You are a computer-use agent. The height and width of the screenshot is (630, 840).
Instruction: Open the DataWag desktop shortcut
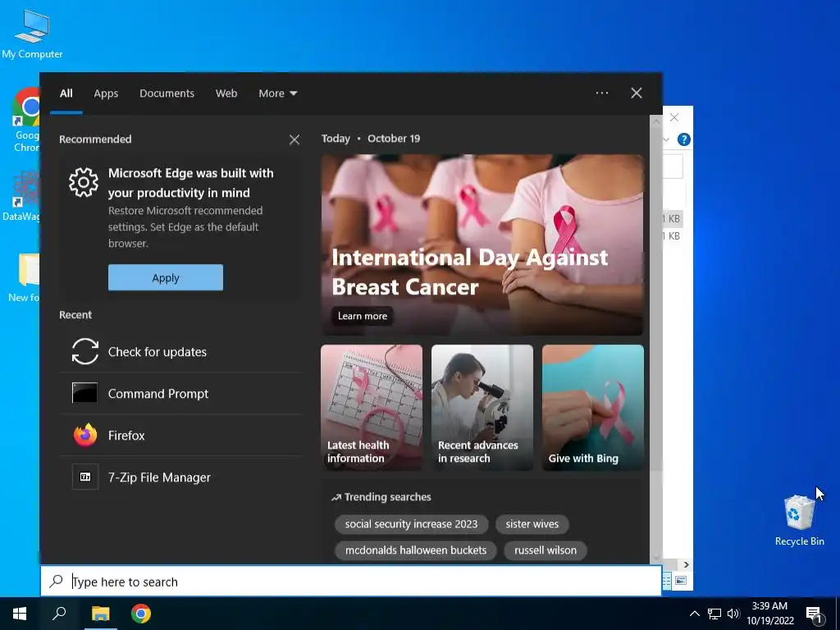click(21, 195)
